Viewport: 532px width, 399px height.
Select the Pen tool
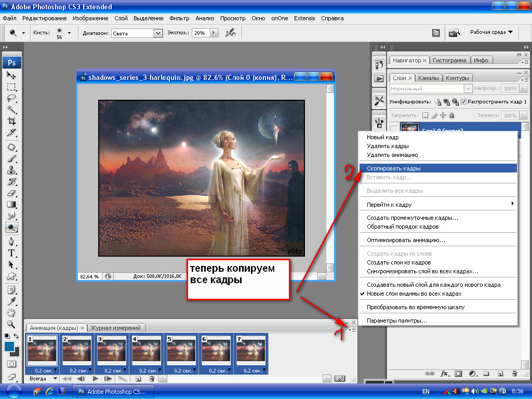click(11, 242)
